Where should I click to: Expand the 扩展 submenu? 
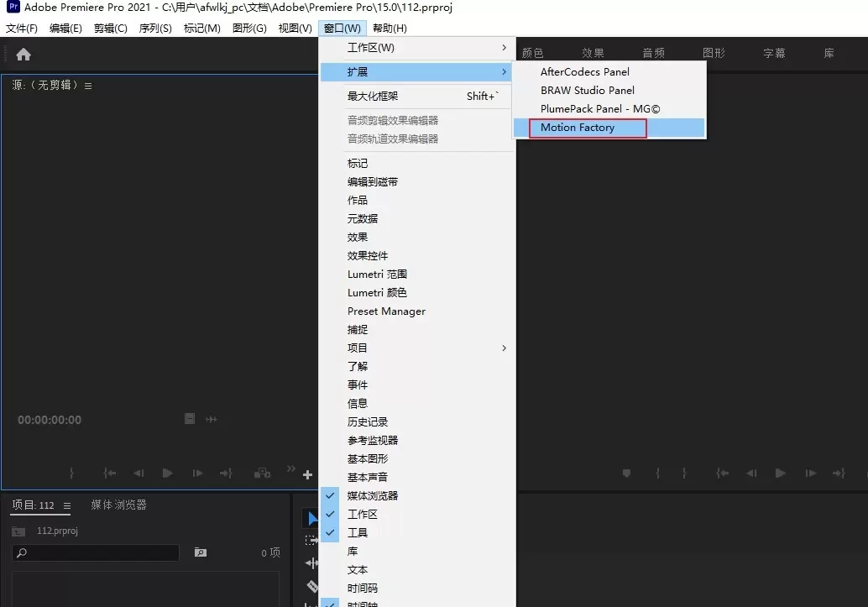tap(417, 72)
